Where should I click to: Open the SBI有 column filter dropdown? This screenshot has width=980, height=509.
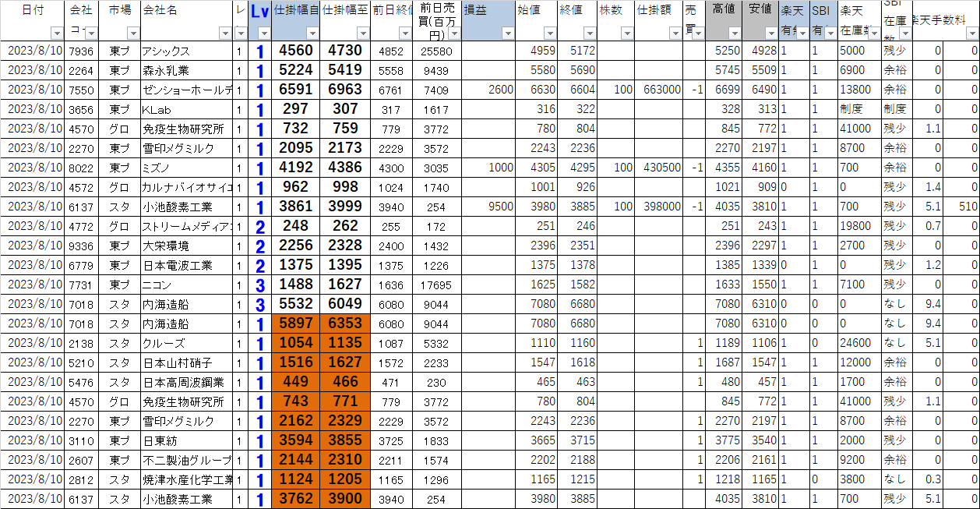(x=830, y=34)
